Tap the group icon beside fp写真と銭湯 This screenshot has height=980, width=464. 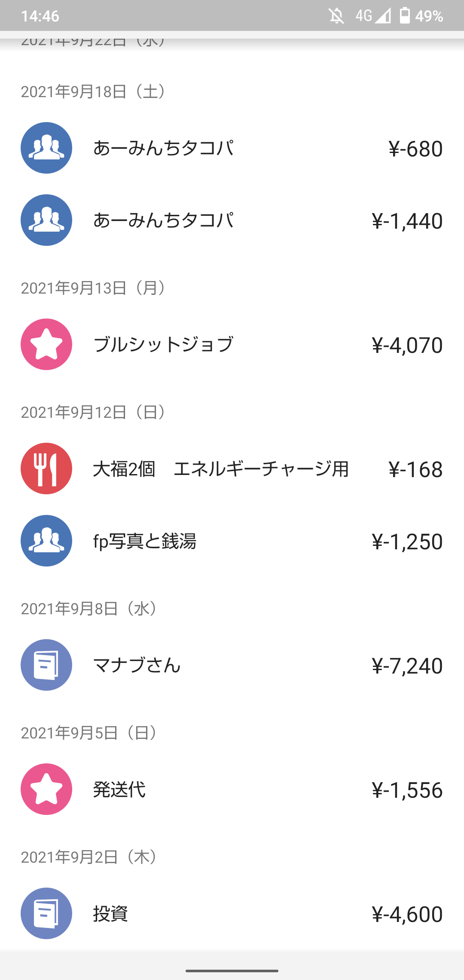tap(46, 541)
